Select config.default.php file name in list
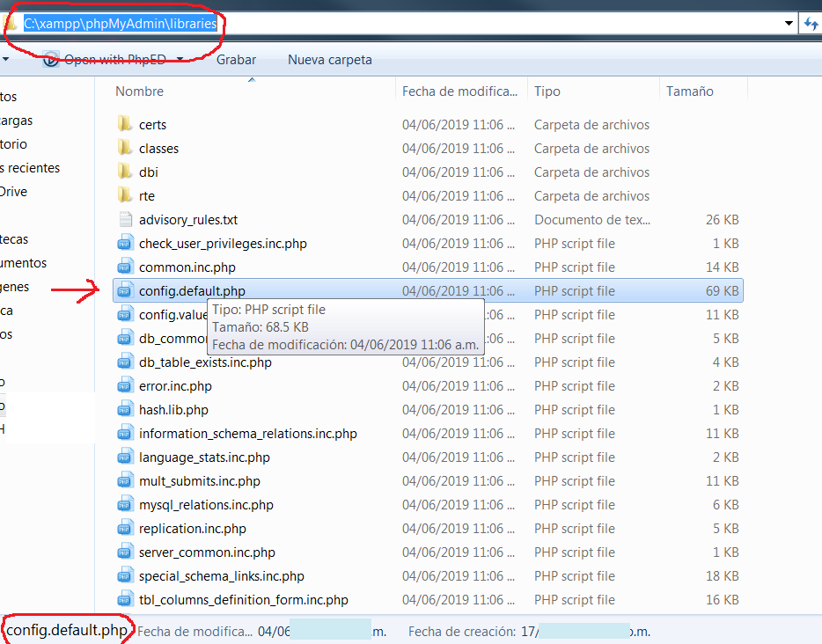Viewport: 822px width, 644px height. click(192, 291)
